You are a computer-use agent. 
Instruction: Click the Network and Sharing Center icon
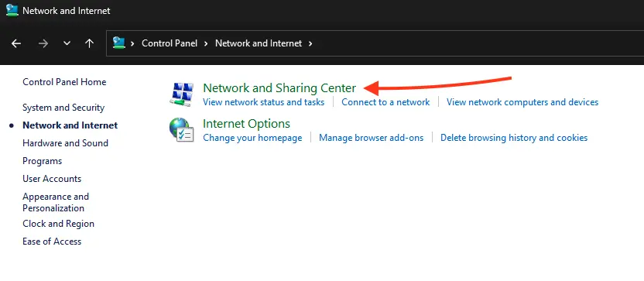click(182, 94)
